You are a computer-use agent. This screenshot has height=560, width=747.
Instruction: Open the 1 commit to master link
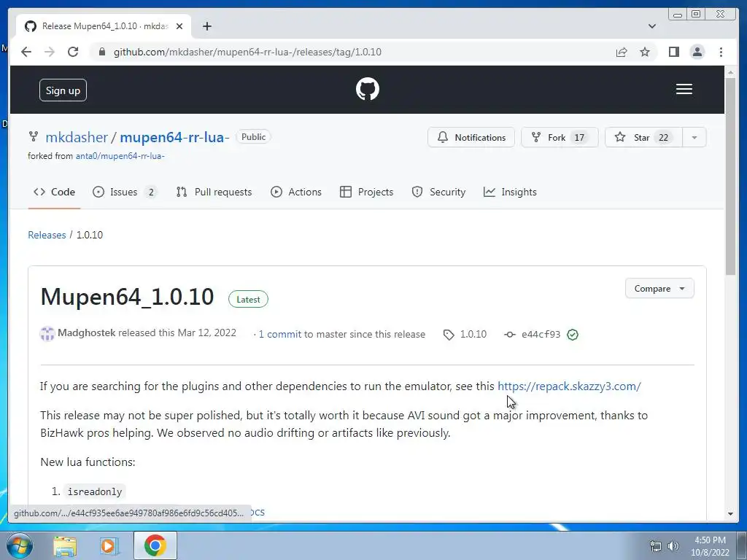280,334
